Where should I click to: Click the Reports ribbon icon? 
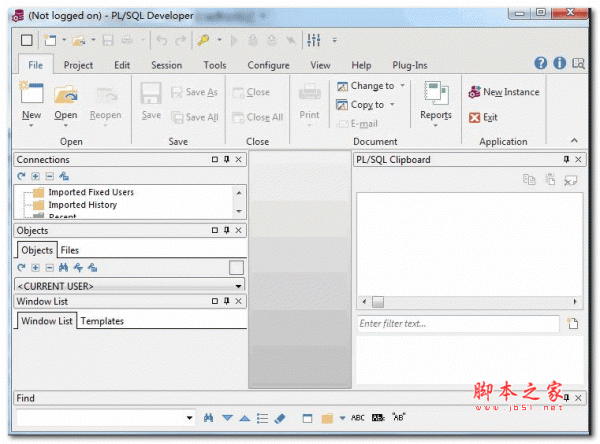(436, 93)
